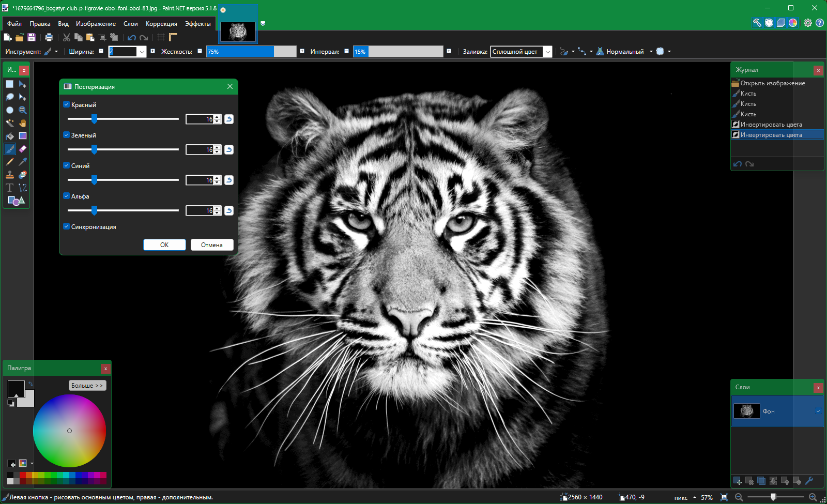Select the Paint Bucket tool
The width and height of the screenshot is (827, 504).
[10, 136]
